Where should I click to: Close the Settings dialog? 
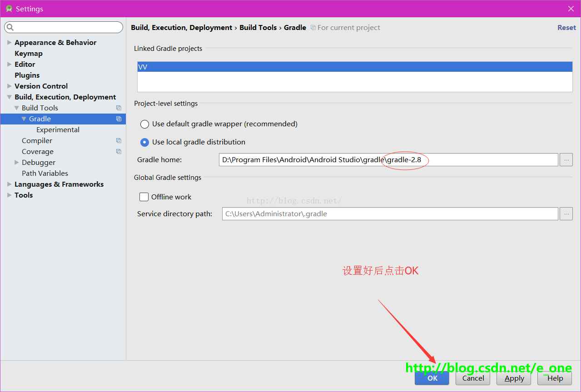(571, 9)
